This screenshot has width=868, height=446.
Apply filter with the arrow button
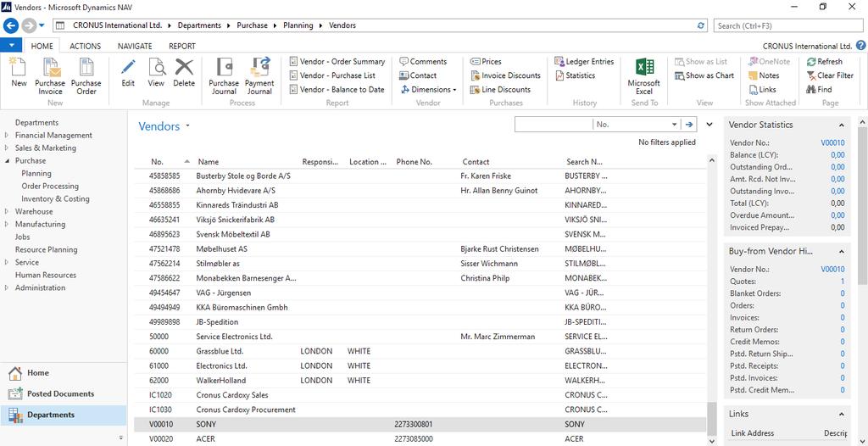tap(689, 125)
